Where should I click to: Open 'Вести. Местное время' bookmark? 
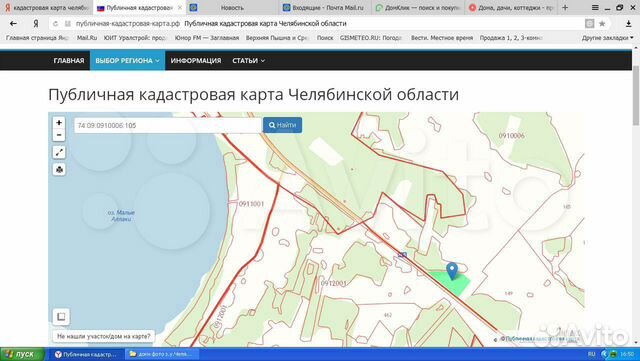coord(442,38)
